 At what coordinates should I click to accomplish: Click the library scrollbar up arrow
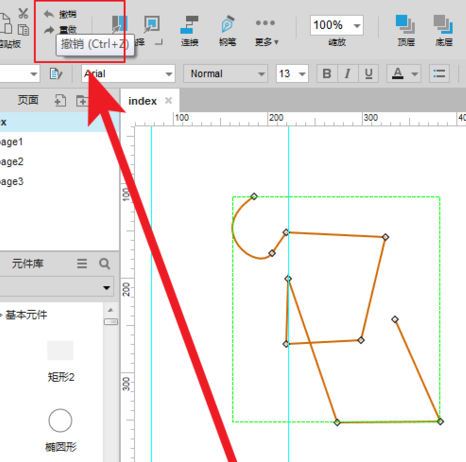(x=111, y=310)
